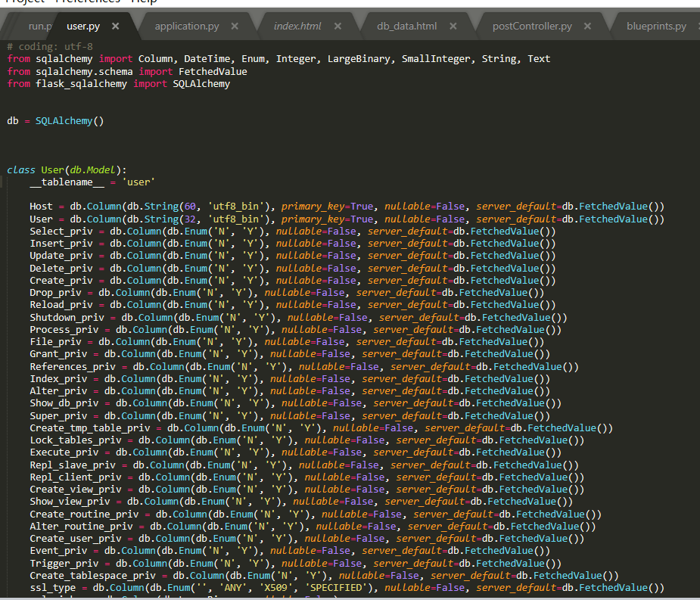Image resolution: width=700 pixels, height=600 pixels.
Task: Click the 'Create_view_priv' variable name
Action: pyautogui.click(x=76, y=490)
